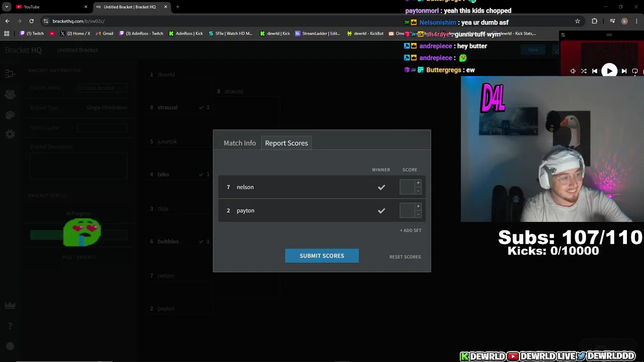Open the (1) Twitch bookmark
Viewport: 644px width, 362px height.
pyautogui.click(x=32, y=34)
